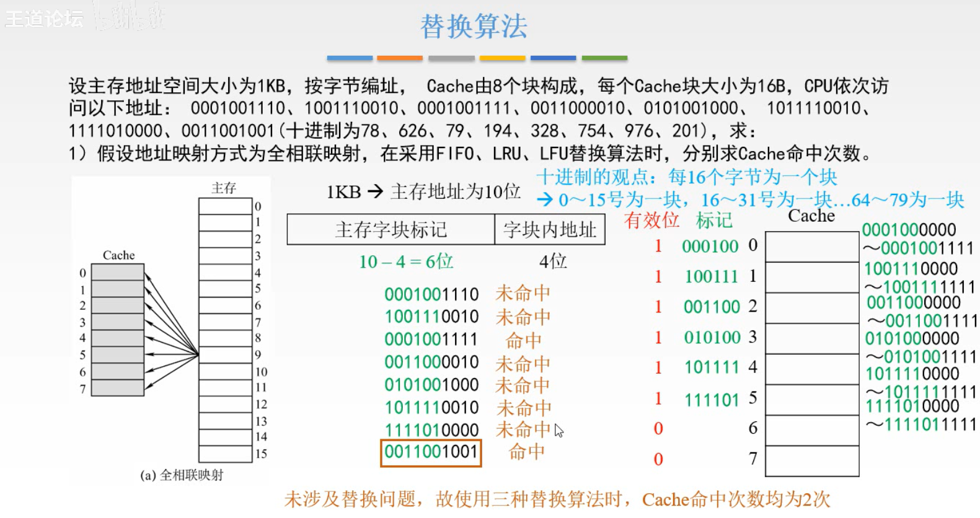Click the 字块内地址 table cell
This screenshot has height=518, width=980.
tap(550, 230)
